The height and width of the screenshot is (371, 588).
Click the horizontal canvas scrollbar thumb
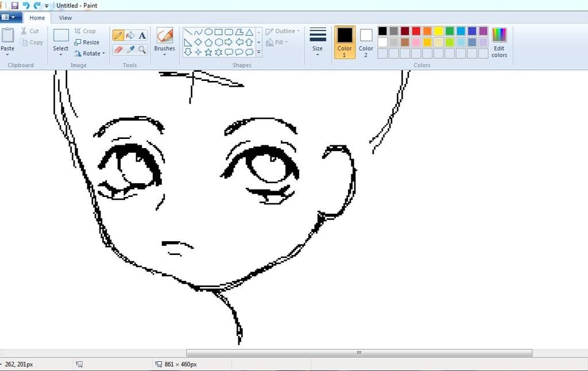(359, 353)
